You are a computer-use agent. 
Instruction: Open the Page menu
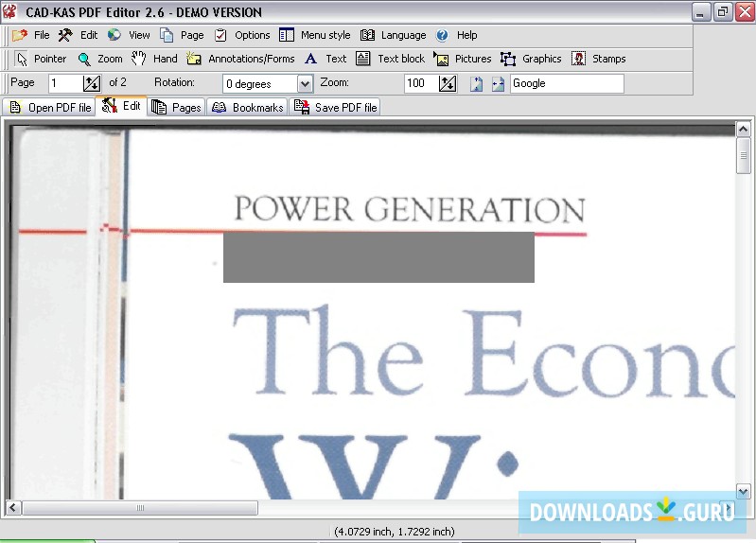(192, 35)
